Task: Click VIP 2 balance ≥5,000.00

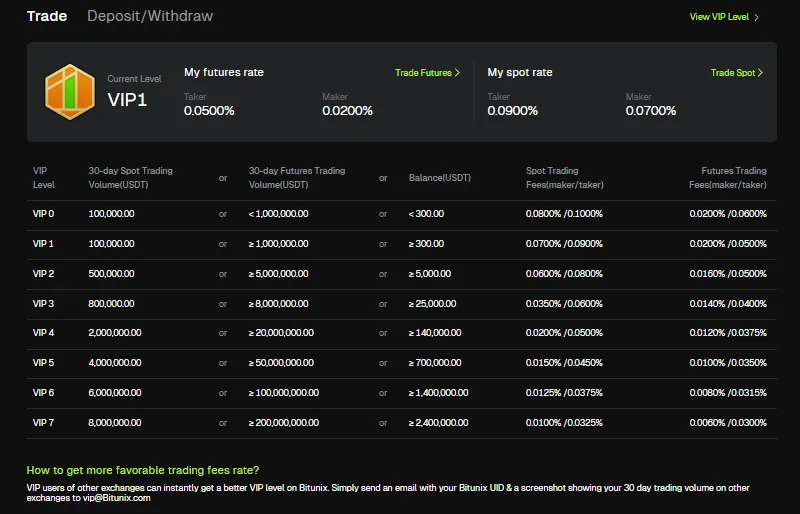Action: (430, 274)
